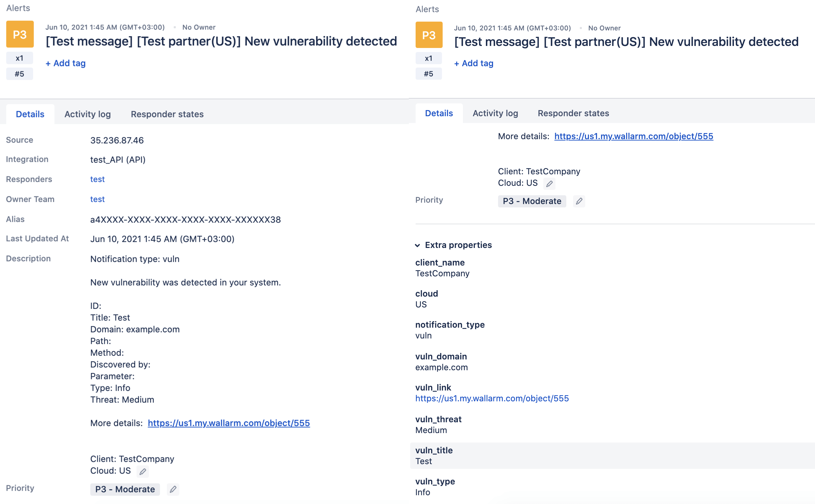Open Responder states tab in left panel
815x504 pixels.
coord(167,114)
